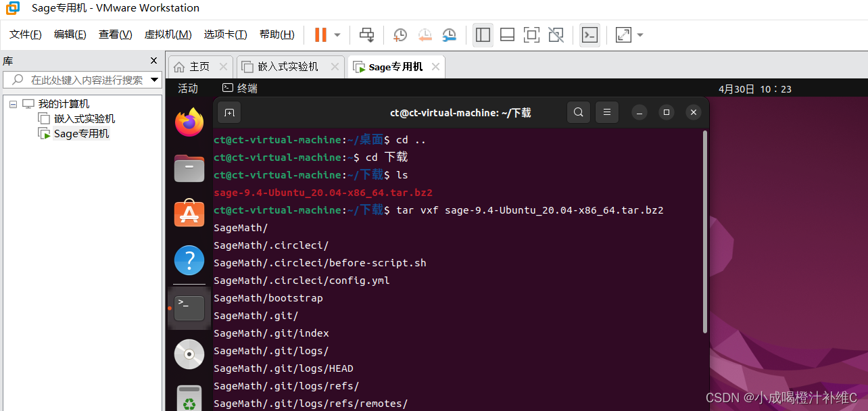Screen dimensions: 868x411
Task: Open the console view icon
Action: pyautogui.click(x=589, y=34)
